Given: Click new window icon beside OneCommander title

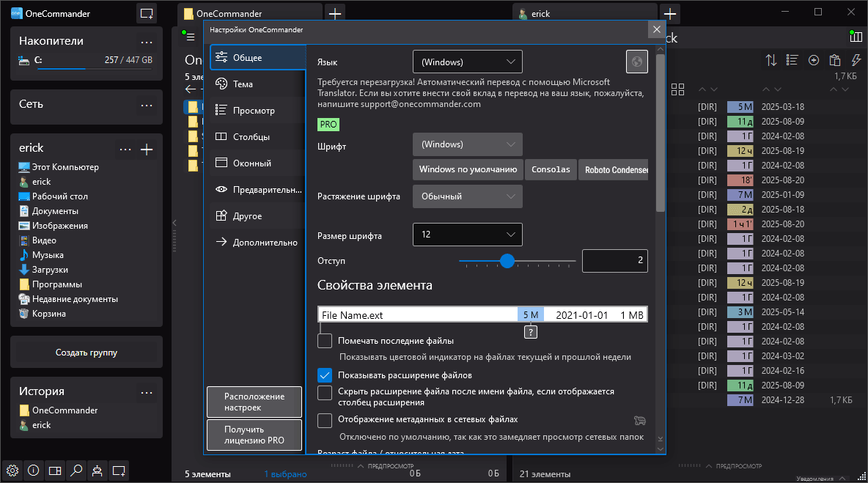Looking at the screenshot, I should [x=147, y=14].
